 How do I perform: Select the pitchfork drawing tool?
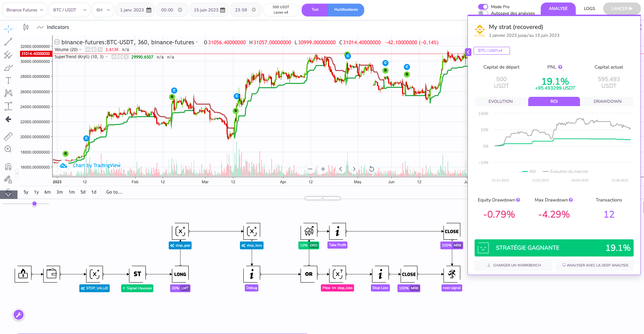pyautogui.click(x=8, y=55)
